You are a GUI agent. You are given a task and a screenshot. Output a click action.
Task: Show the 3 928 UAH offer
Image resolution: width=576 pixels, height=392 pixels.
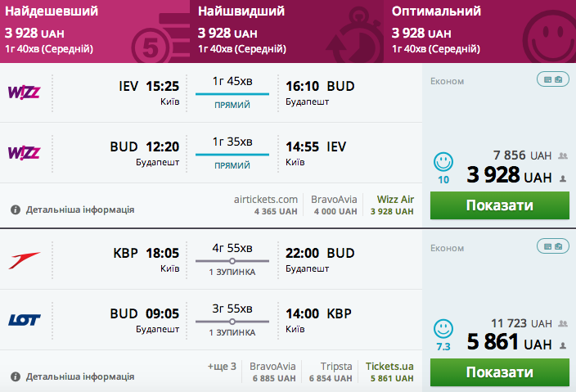point(500,205)
